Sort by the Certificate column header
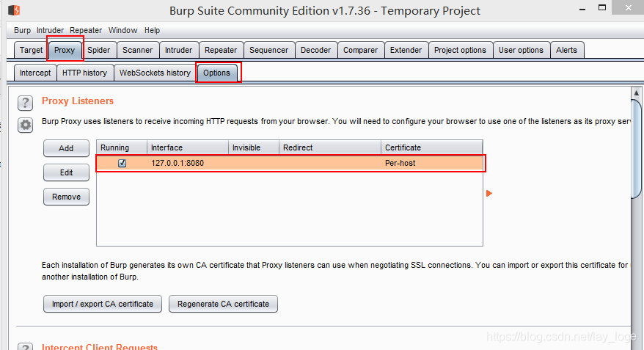The image size is (644, 350). pyautogui.click(x=432, y=147)
